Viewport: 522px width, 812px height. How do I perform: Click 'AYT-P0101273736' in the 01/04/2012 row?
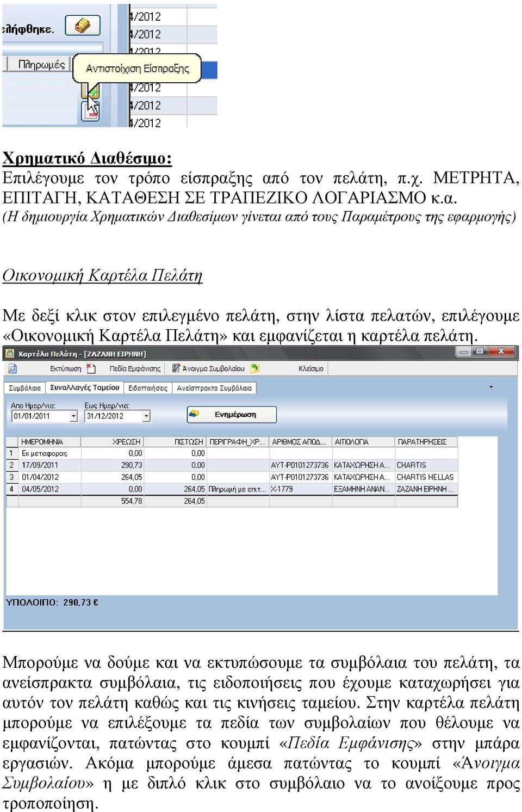click(300, 477)
